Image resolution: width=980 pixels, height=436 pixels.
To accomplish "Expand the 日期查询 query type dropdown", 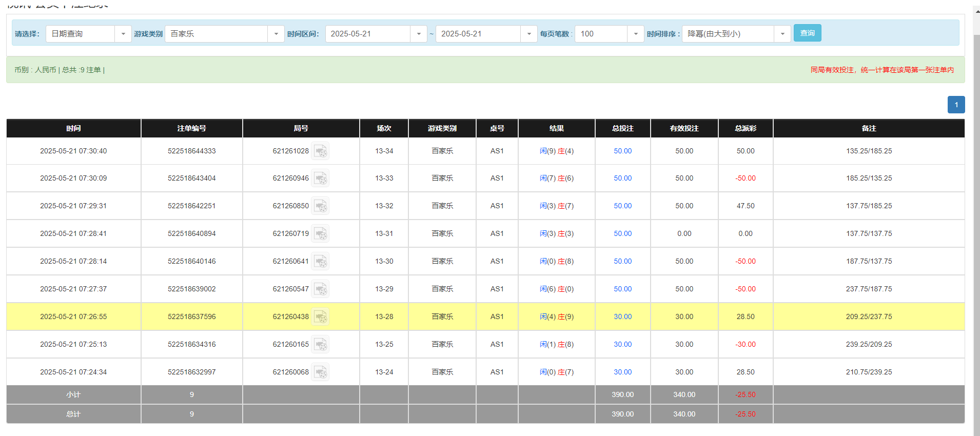I will pos(123,34).
